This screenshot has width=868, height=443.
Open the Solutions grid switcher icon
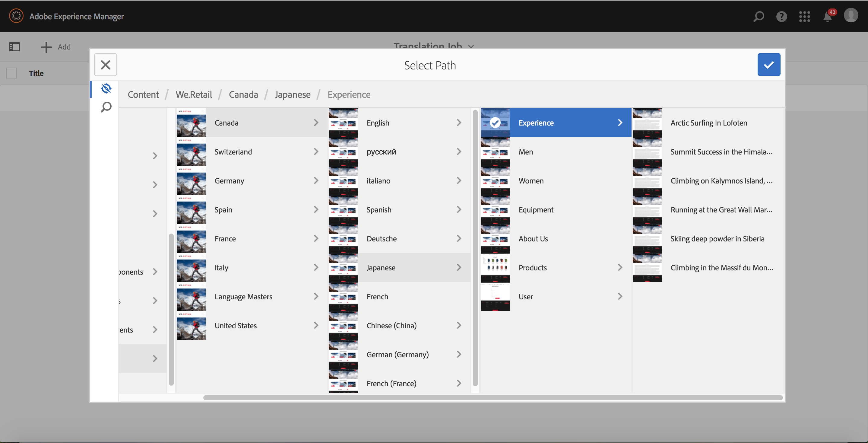point(804,16)
